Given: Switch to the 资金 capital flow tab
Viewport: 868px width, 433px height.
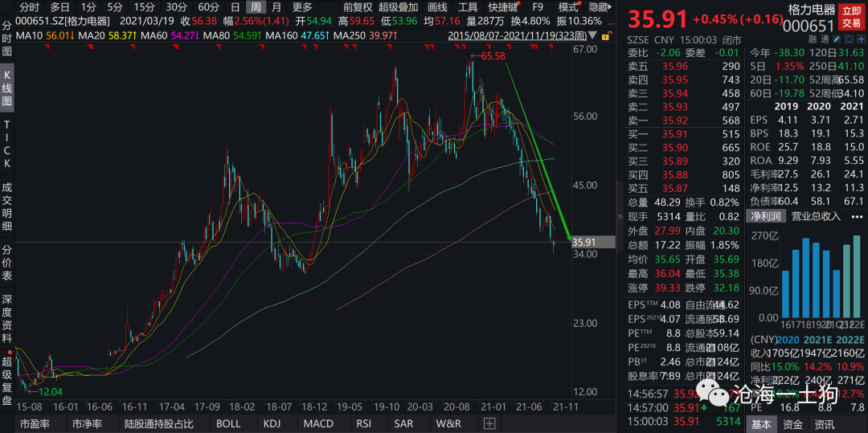Looking at the screenshot, I should [792, 424].
